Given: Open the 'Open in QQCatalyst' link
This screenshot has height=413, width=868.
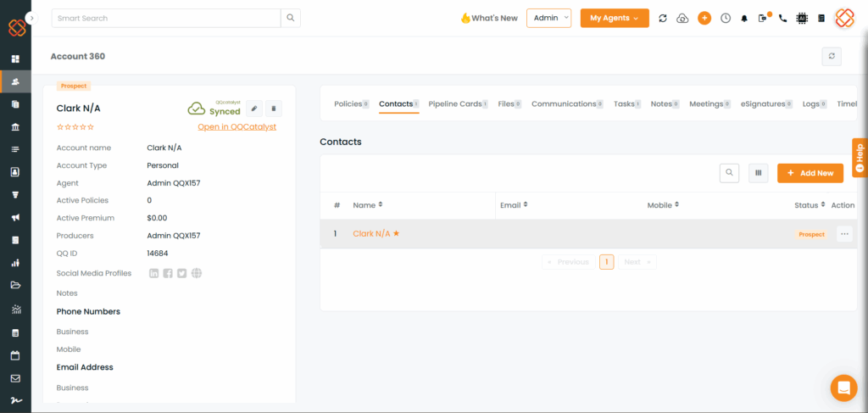Looking at the screenshot, I should 236,127.
